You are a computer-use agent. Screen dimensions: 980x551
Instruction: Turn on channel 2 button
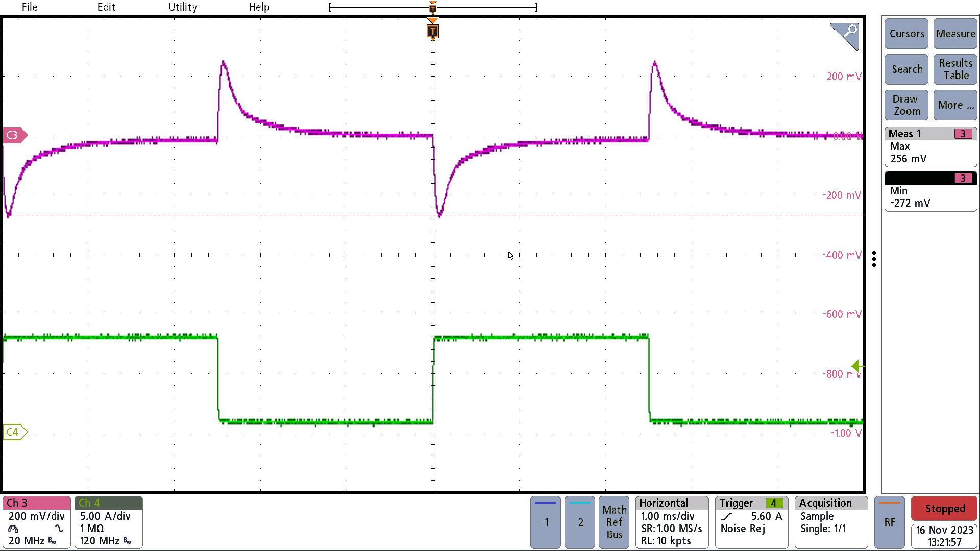[580, 522]
